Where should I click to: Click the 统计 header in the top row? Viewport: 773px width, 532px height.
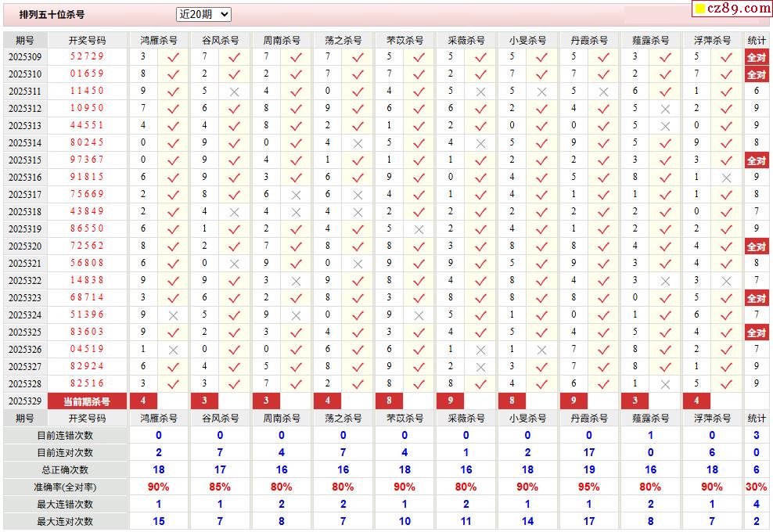(756, 40)
